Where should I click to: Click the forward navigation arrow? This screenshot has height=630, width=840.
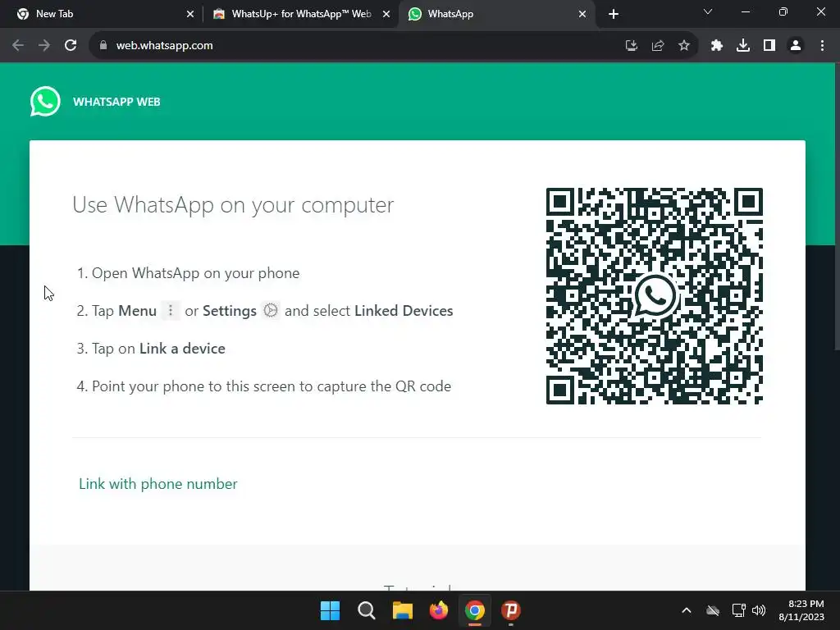pos(44,46)
